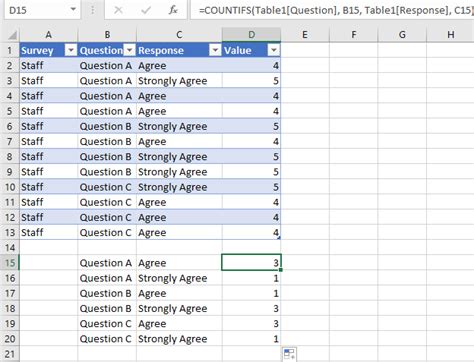The height and width of the screenshot is (362, 474).
Task: Click inside the COUNTIFS formula bar
Action: [x=333, y=10]
